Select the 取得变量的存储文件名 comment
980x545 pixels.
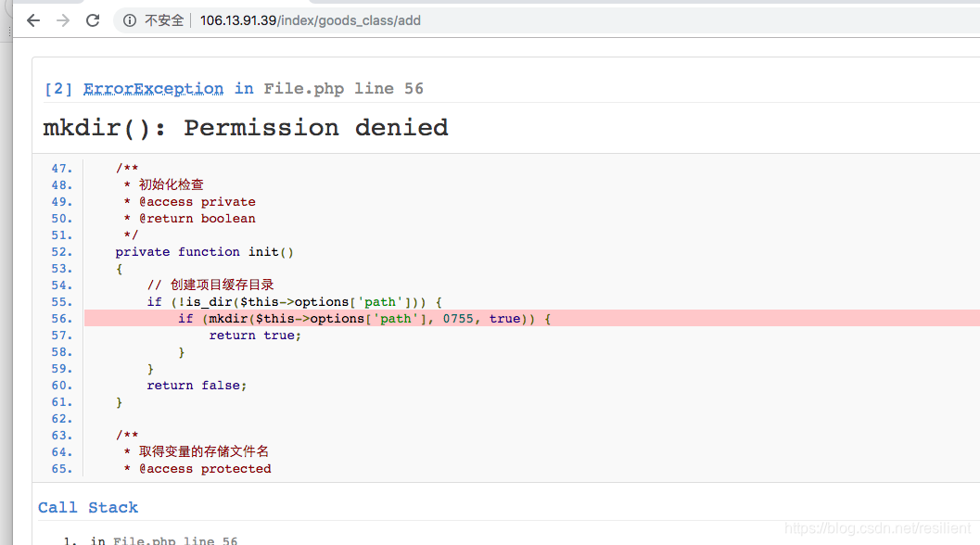coord(203,452)
